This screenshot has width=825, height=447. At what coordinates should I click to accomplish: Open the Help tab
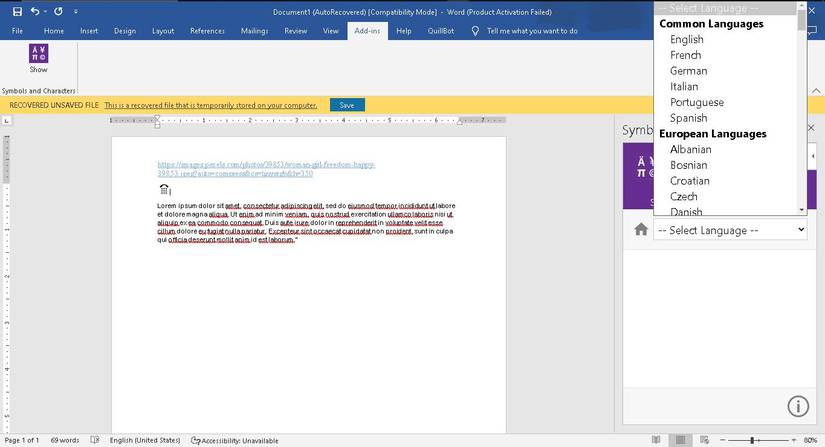404,31
